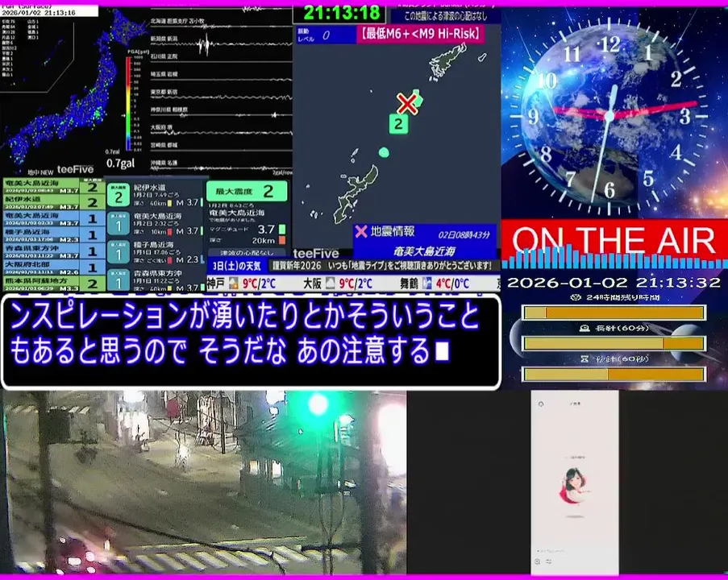Click the 津波の心配なし label
The image size is (728, 580).
[x=247, y=253]
